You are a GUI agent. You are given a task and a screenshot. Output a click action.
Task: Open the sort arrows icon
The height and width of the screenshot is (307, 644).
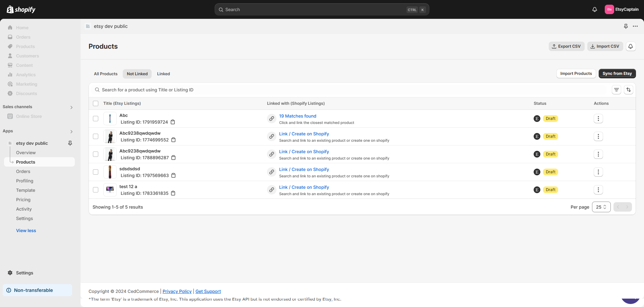(x=629, y=90)
